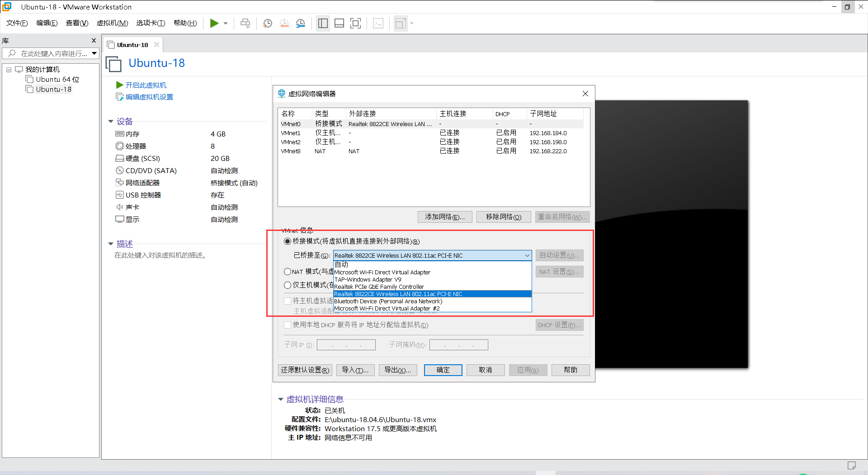Choose Realtek PCIe GbE Family Controller

tap(432, 287)
